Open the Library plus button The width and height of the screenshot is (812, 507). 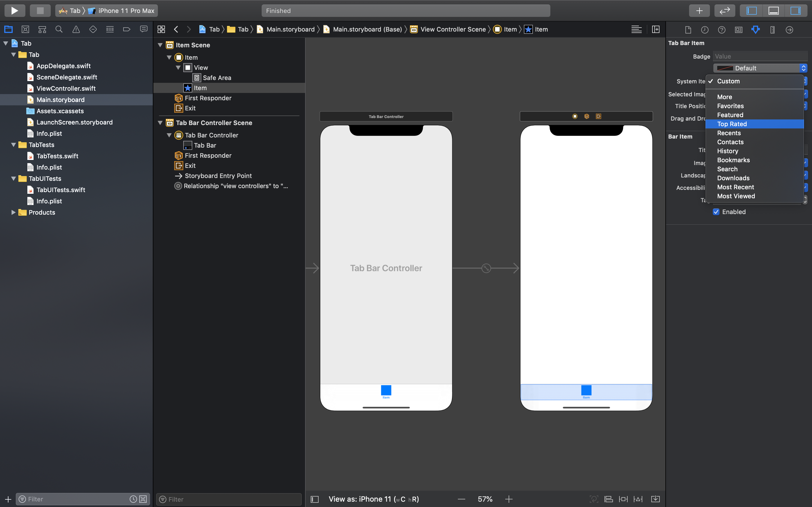pyautogui.click(x=699, y=10)
